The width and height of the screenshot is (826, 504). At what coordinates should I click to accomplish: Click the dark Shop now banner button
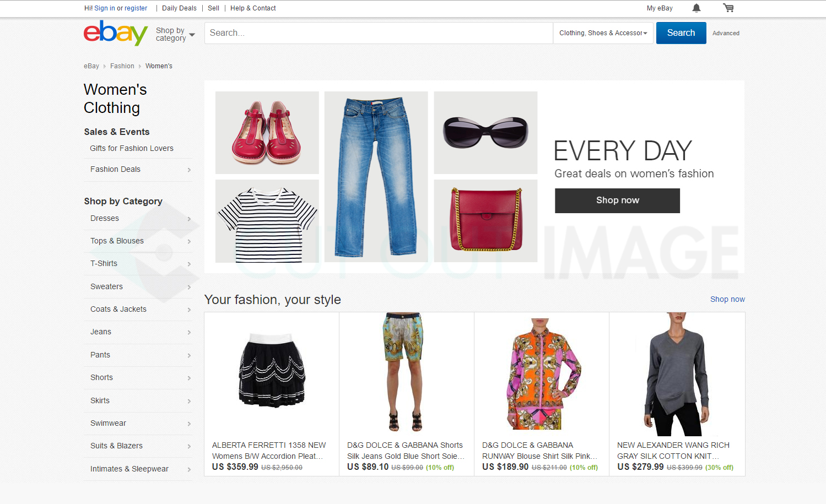coord(617,200)
